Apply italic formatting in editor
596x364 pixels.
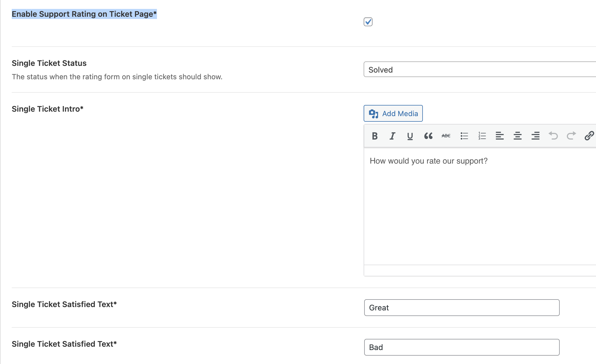(392, 136)
